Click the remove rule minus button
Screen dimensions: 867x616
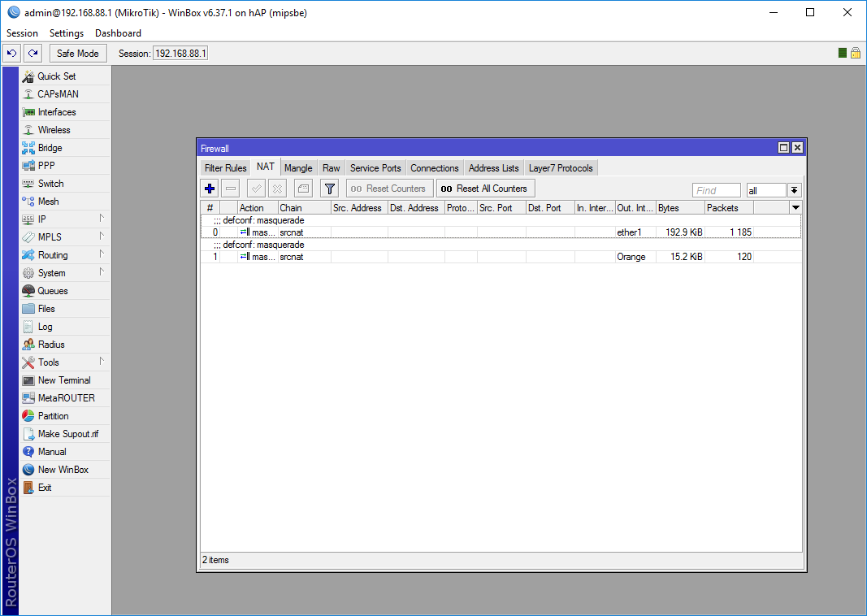231,189
